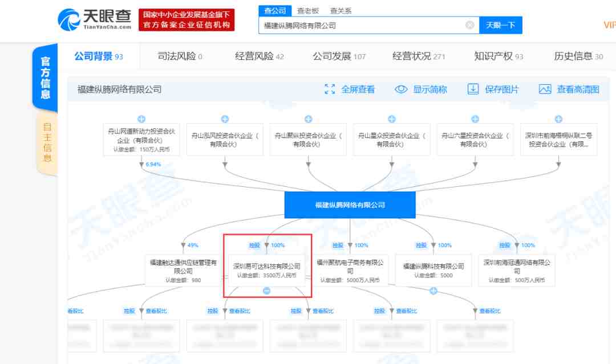Click 保存图片 download icon
This screenshot has width=616, height=364.
coord(473,89)
